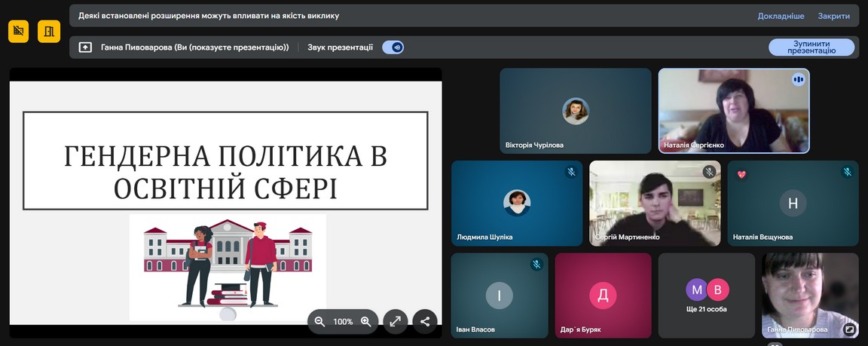Click the muted mic icon on Іван Власов tile
Viewport: 868px width, 346px height.
536,265
